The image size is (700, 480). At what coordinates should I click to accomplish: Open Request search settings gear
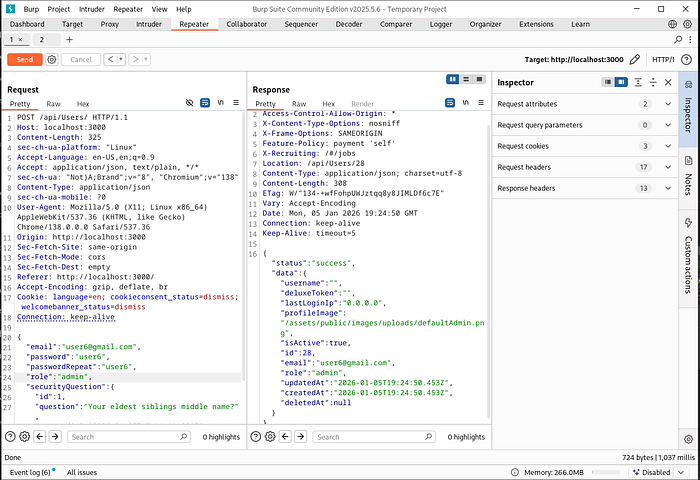[25, 436]
